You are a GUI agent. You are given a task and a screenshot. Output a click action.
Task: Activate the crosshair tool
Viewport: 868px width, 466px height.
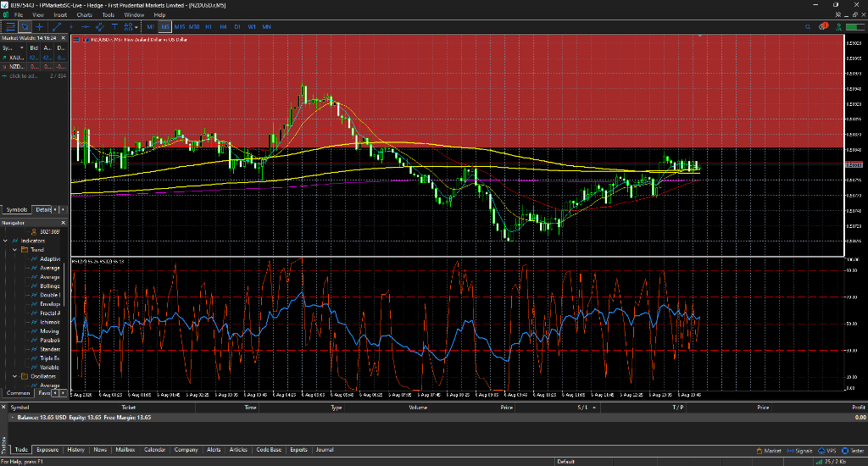pyautogui.click(x=39, y=26)
